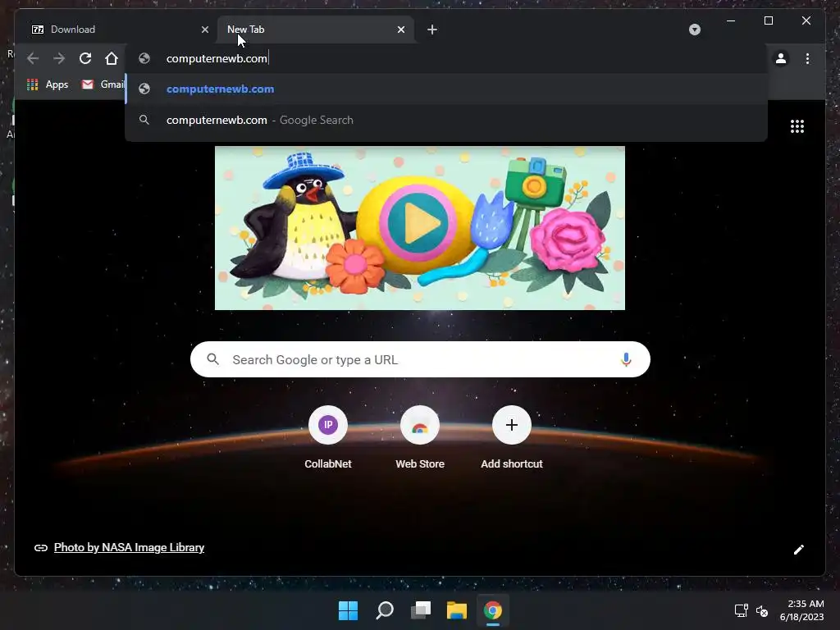Open the Home page icon
The width and height of the screenshot is (840, 630).
point(112,58)
